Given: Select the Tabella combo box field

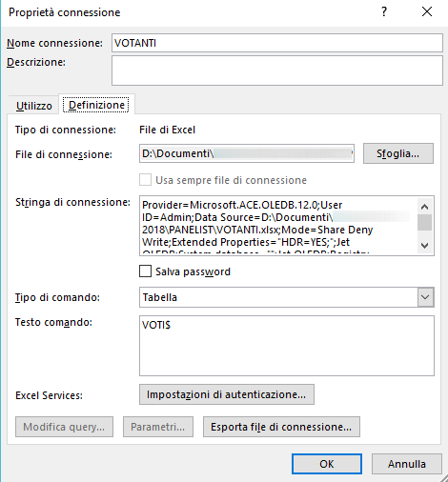Looking at the screenshot, I should pyautogui.click(x=287, y=297).
